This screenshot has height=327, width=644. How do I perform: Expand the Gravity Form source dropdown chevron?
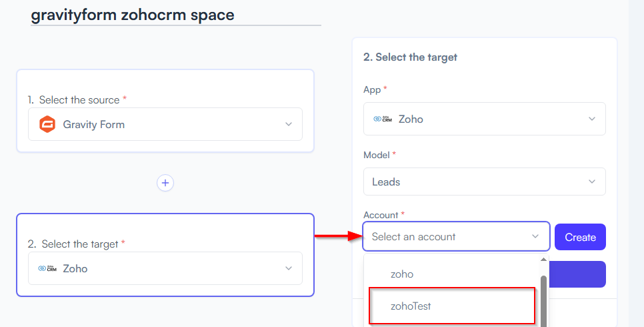pyautogui.click(x=289, y=124)
